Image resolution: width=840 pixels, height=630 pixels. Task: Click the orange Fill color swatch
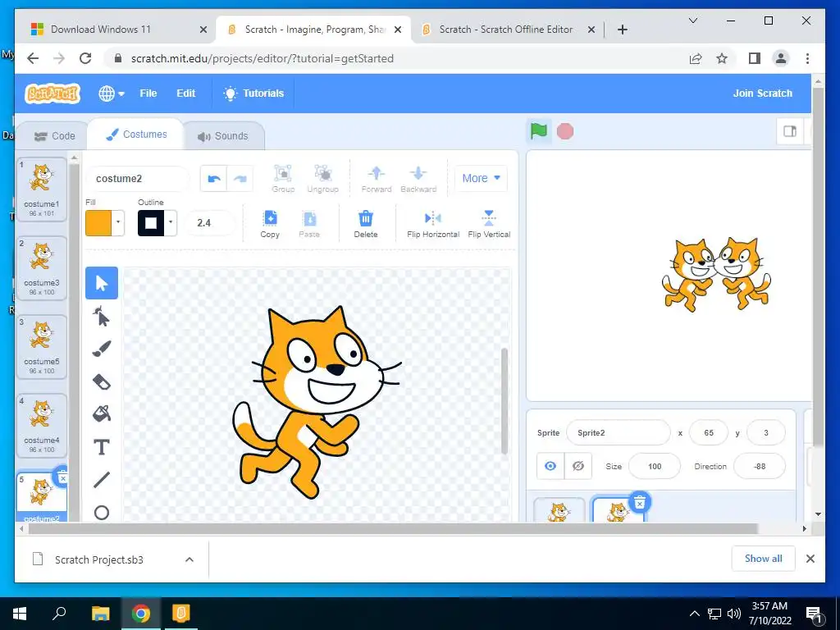click(x=98, y=222)
